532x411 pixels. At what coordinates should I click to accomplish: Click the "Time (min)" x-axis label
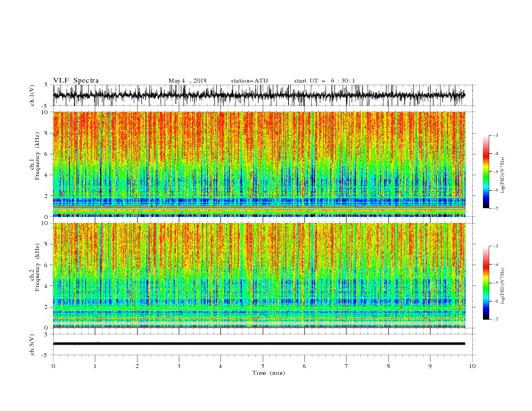tap(269, 373)
